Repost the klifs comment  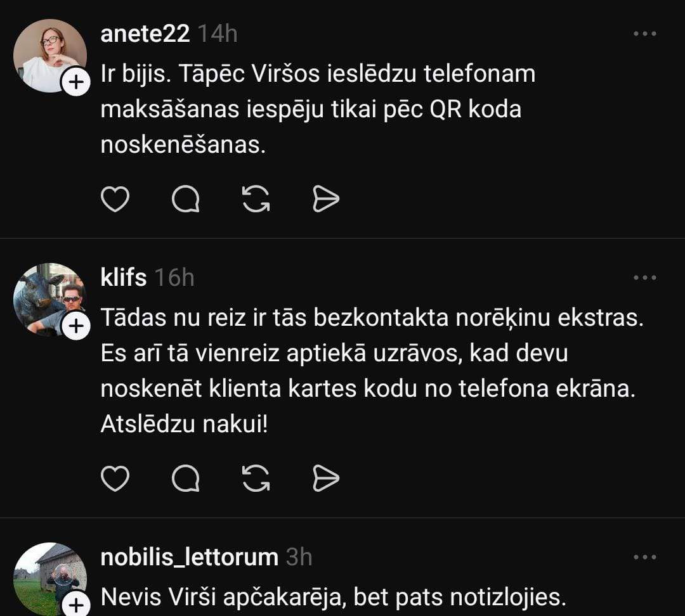256,478
